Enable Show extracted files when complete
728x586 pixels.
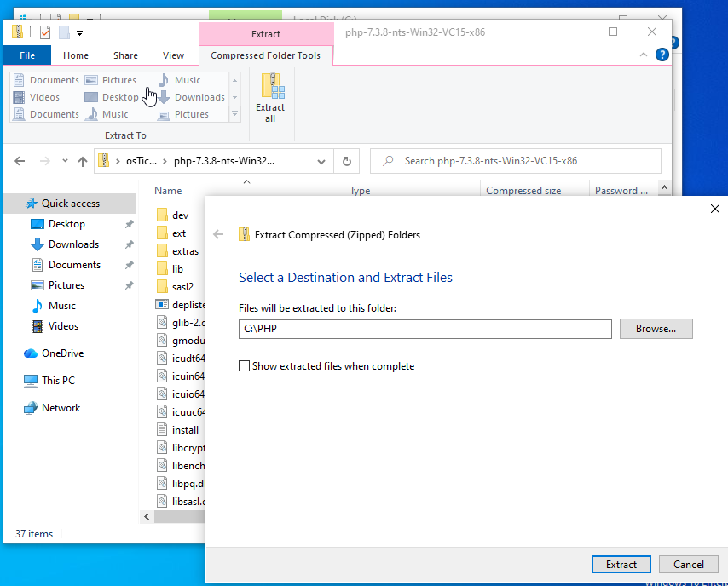[x=244, y=366]
